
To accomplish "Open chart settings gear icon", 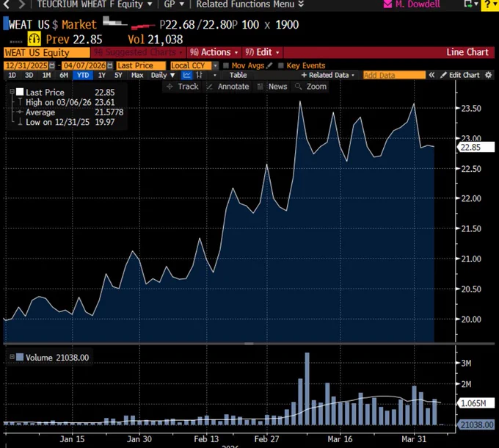I will click(488, 75).
